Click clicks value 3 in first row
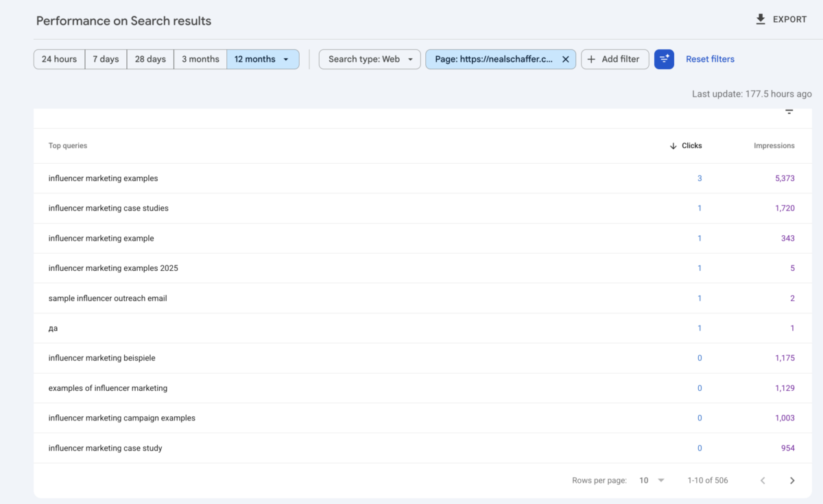The height and width of the screenshot is (504, 823). click(700, 178)
